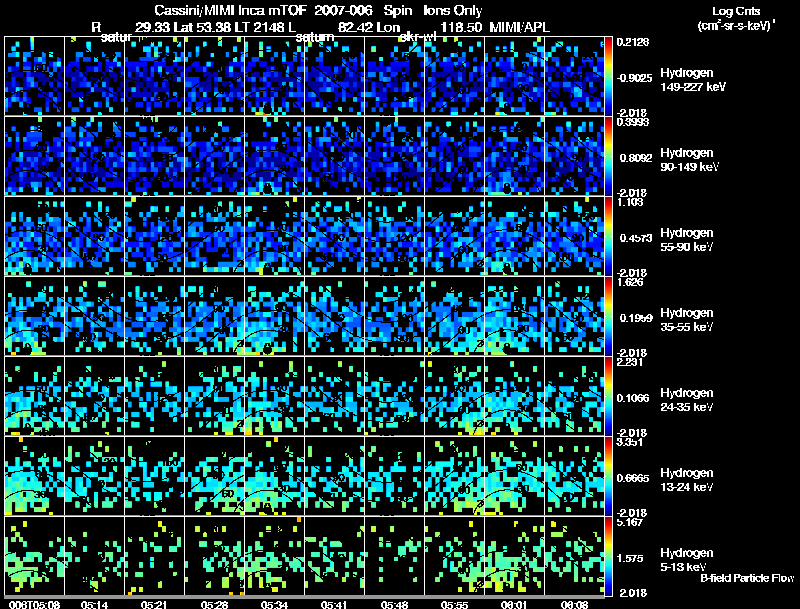Click the 'Spin' word in the title
The image size is (800, 609).
(398, 11)
